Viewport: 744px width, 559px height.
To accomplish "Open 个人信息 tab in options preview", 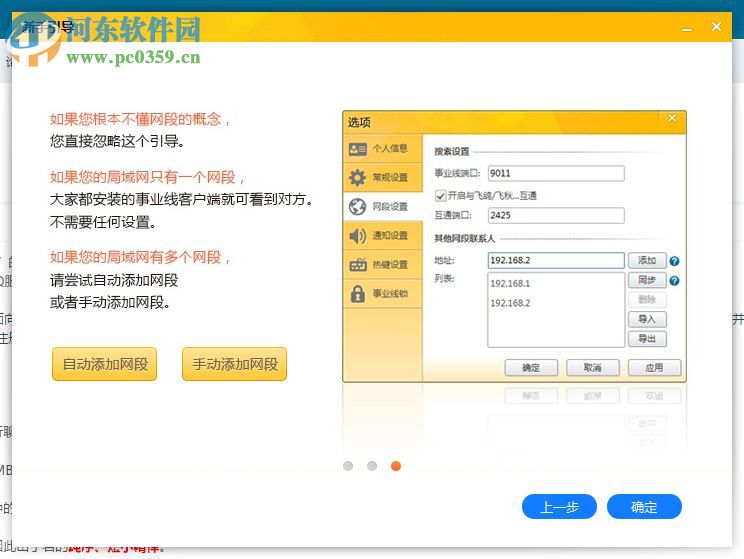I will click(x=382, y=149).
